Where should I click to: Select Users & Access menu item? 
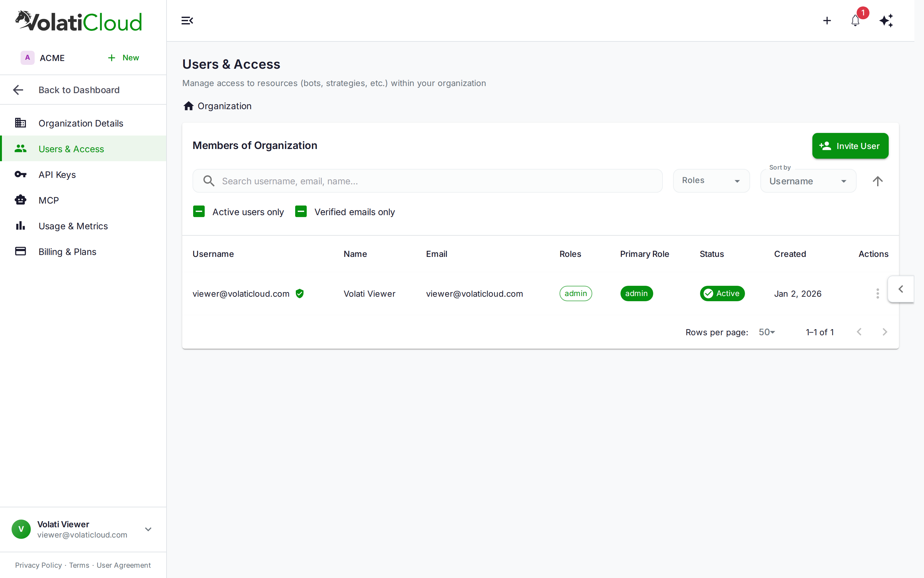[x=83, y=149]
